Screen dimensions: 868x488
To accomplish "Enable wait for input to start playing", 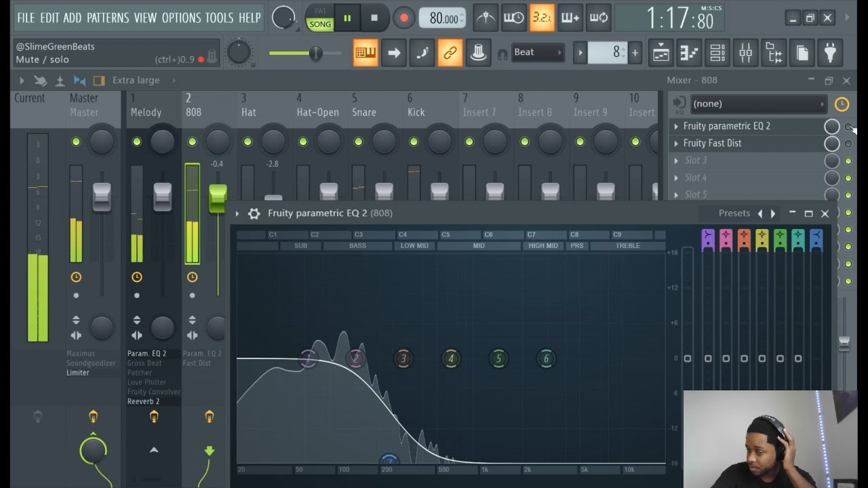I will [x=513, y=18].
